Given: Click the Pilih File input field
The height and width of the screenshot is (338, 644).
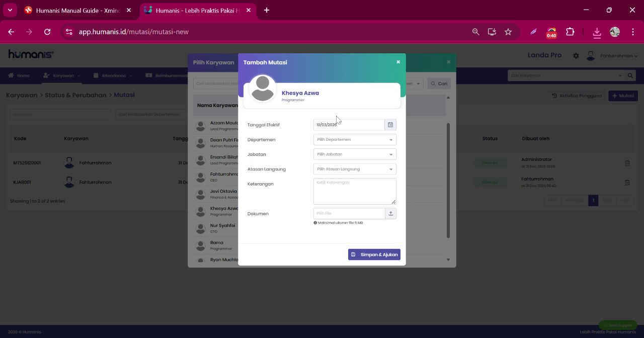Looking at the screenshot, I should (349, 213).
